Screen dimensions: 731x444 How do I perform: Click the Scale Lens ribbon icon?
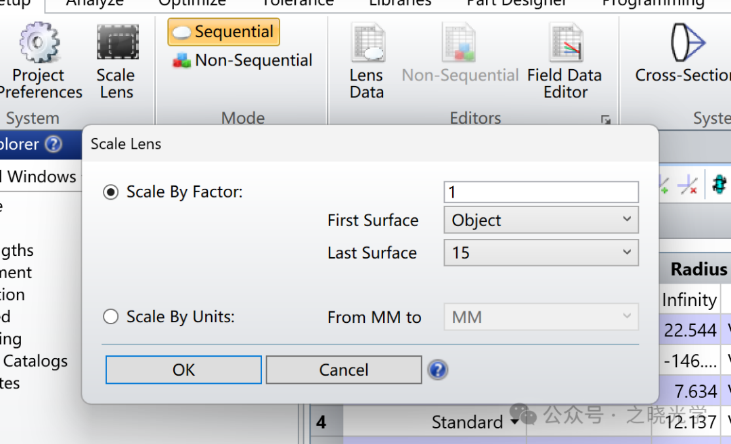[x=116, y=45]
